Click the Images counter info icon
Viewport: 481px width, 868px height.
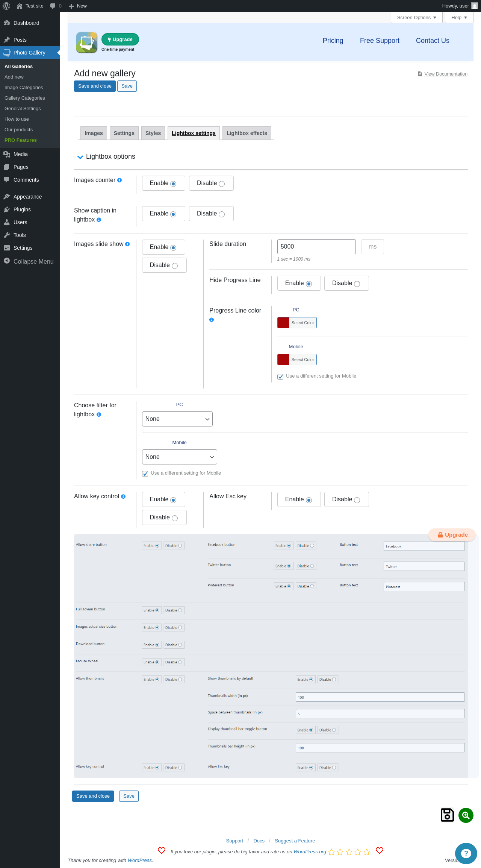tap(119, 180)
